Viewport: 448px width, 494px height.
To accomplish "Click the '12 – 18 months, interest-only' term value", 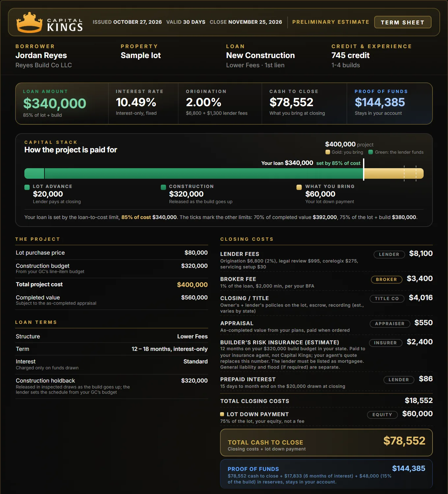I will [x=170, y=349].
